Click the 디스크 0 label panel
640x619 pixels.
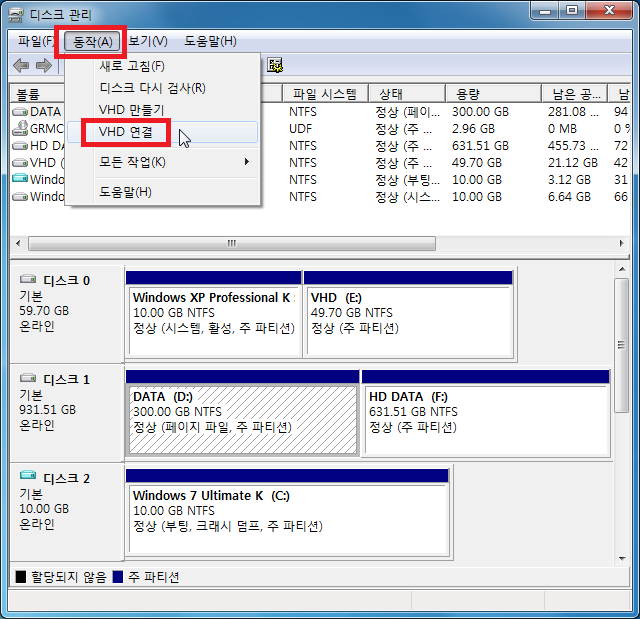[67, 314]
